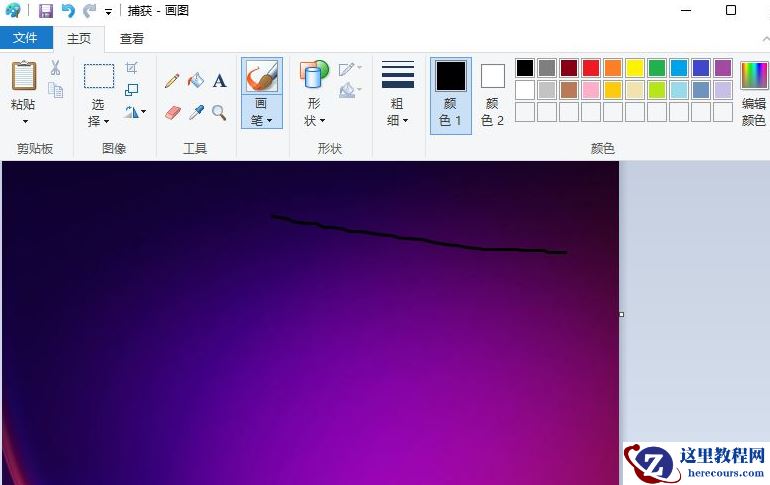Click the Size (粗细) line thickness icon
The width and height of the screenshot is (770, 485).
[398, 75]
